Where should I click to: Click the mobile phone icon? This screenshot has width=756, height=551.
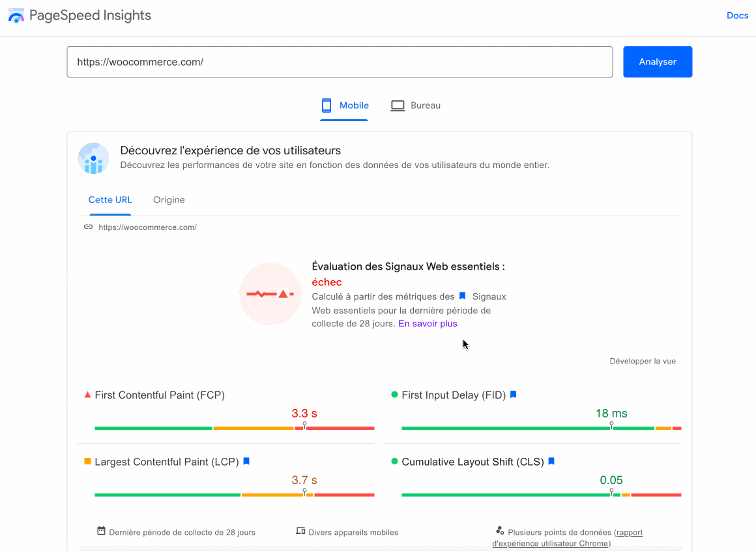pos(327,106)
